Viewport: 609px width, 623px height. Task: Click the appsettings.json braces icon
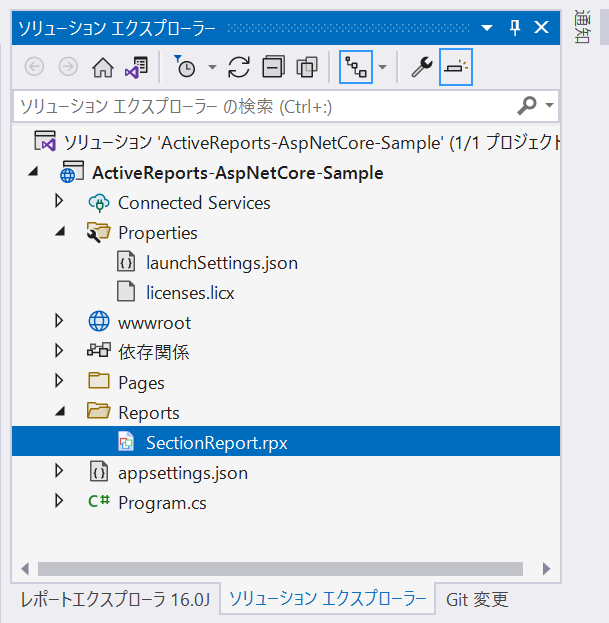pyautogui.click(x=99, y=472)
